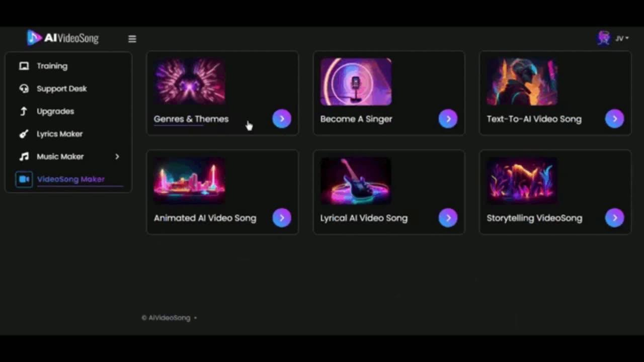Click the Genres & Themes arrow button
Screen dimensions: 644x362
pos(282,119)
